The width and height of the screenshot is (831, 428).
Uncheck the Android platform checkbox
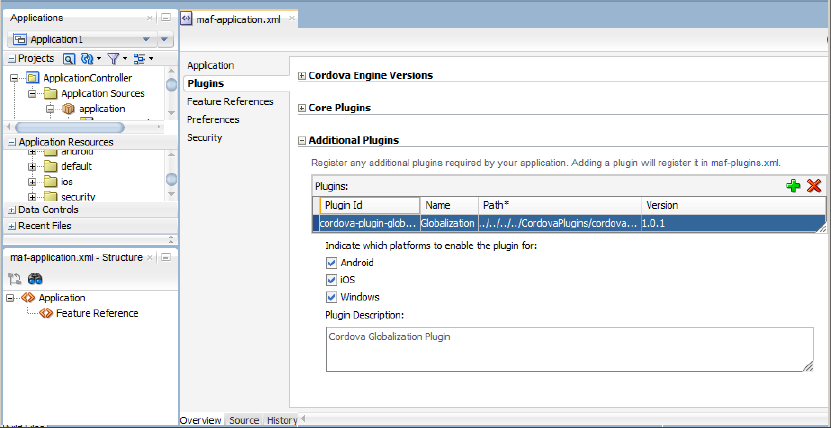[332, 263]
